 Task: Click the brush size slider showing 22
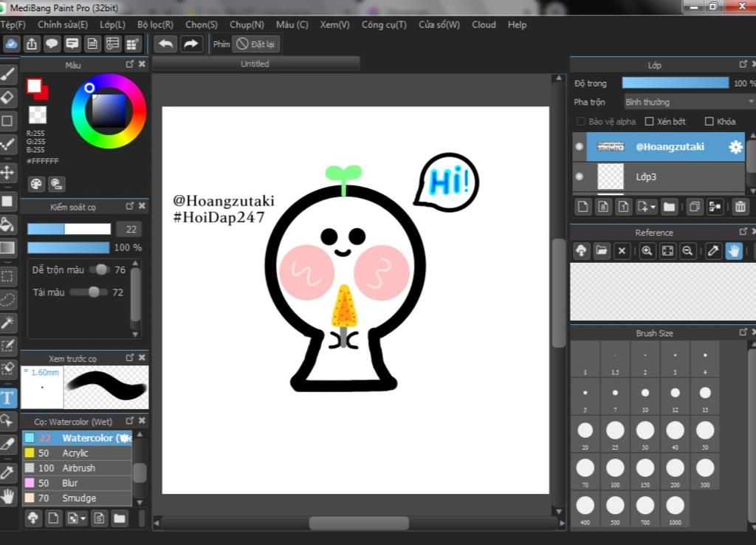pos(69,229)
